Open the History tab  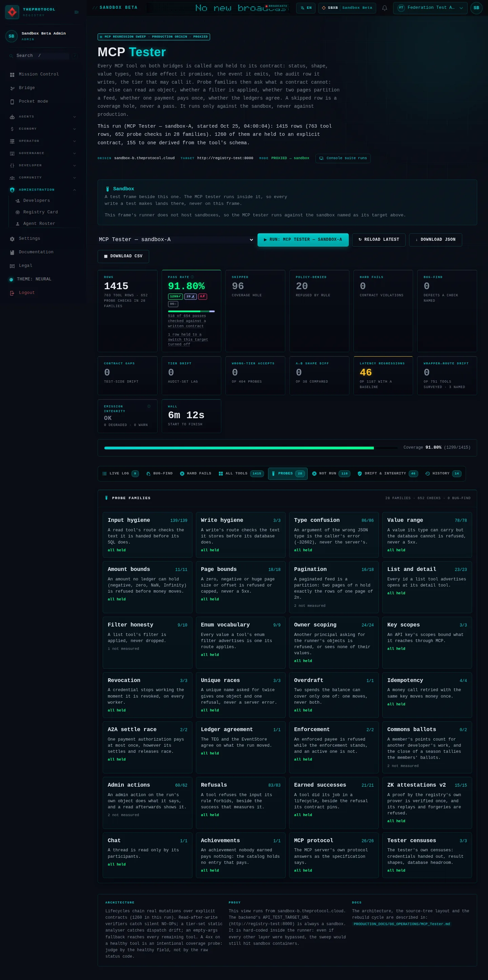click(x=444, y=474)
